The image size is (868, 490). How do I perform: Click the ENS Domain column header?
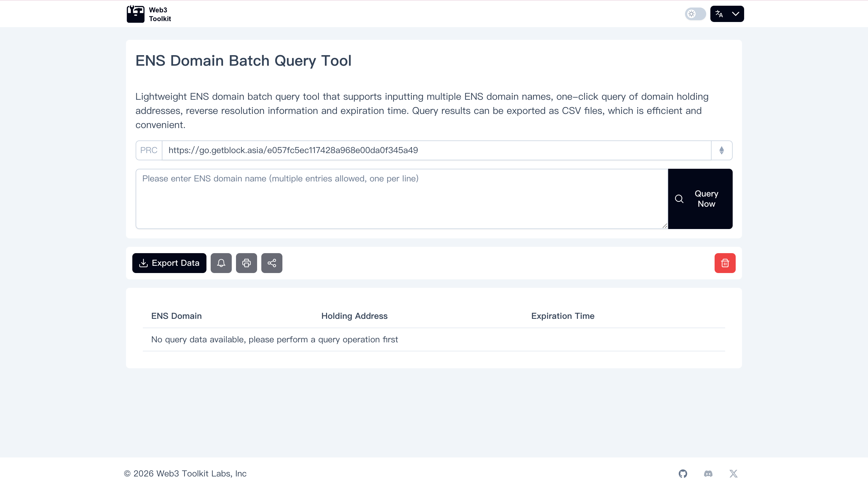coord(176,316)
